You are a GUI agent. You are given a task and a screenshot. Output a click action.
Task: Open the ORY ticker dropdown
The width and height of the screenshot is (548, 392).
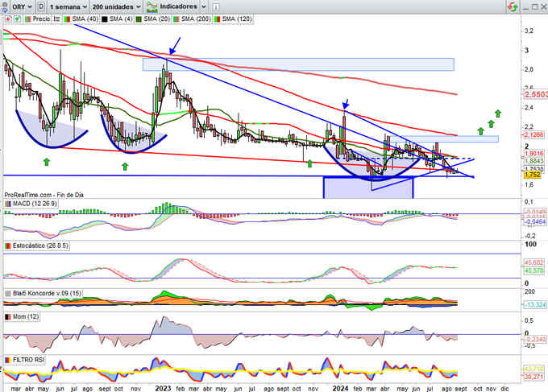pos(22,6)
